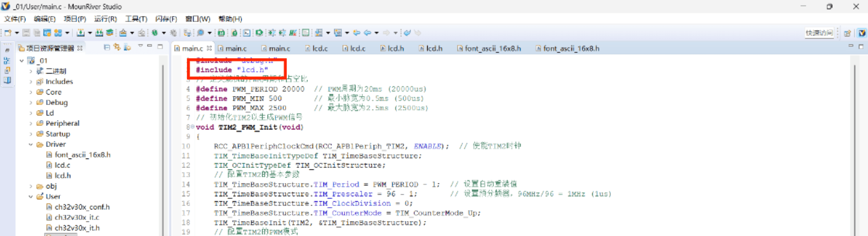Toggle Link with Editor in explorer
Viewport: 868px width, 236px height.
pos(117,47)
